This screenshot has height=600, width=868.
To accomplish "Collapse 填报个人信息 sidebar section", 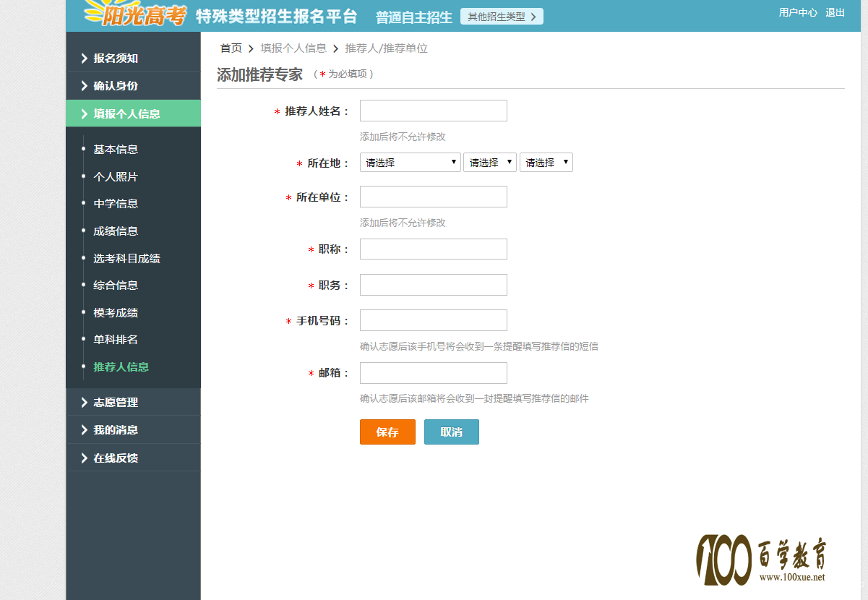I will click(x=133, y=113).
